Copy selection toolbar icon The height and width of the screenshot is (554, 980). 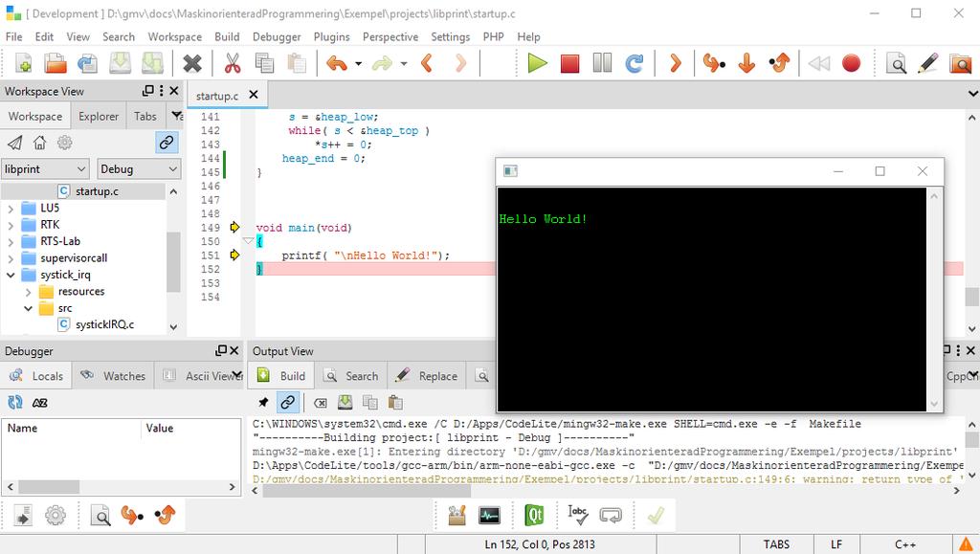(264, 63)
